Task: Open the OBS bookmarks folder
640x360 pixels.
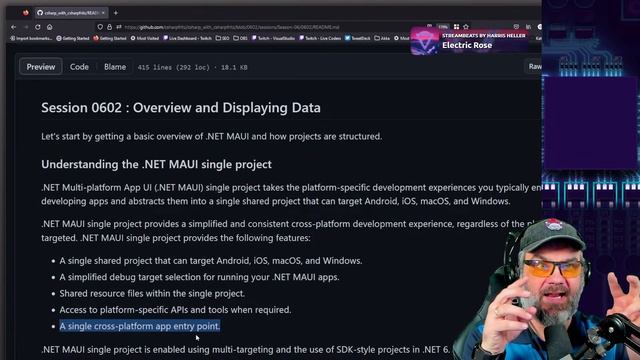Action: [x=240, y=38]
